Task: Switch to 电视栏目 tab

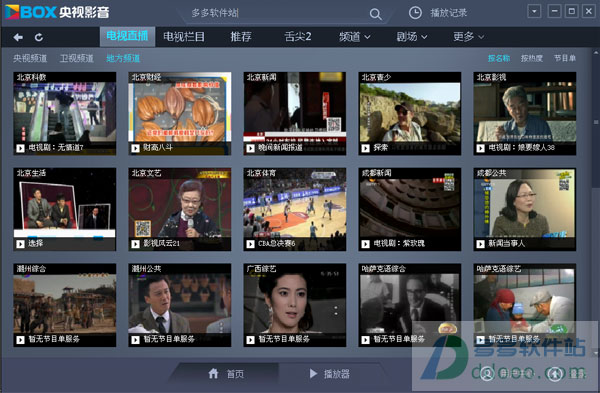Action: (x=184, y=37)
